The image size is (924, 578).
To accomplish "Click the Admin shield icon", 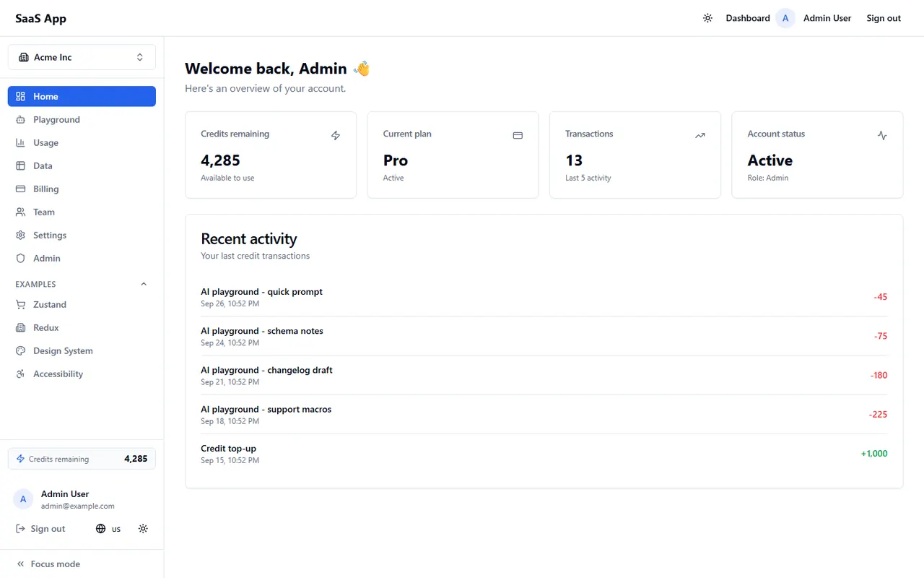I will (x=20, y=259).
